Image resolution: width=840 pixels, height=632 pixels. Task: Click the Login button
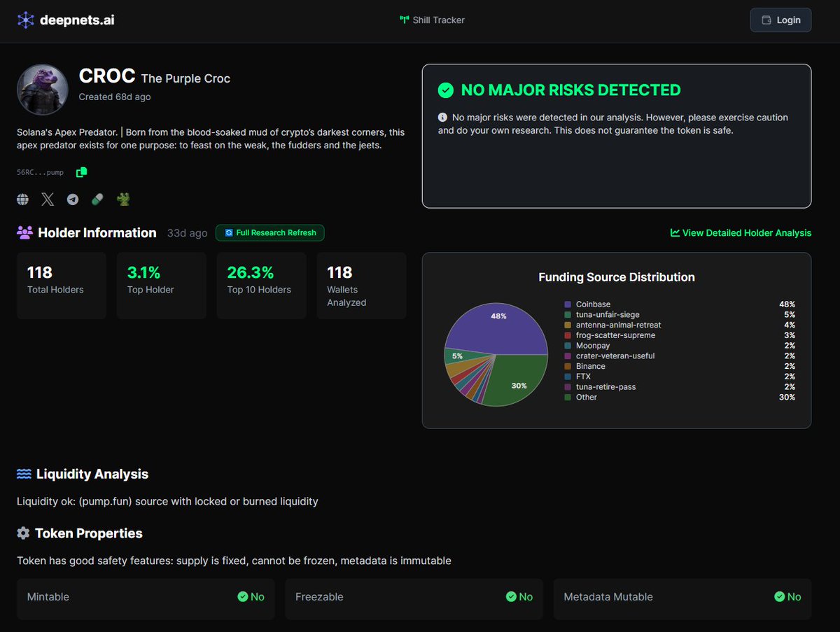[x=780, y=20]
